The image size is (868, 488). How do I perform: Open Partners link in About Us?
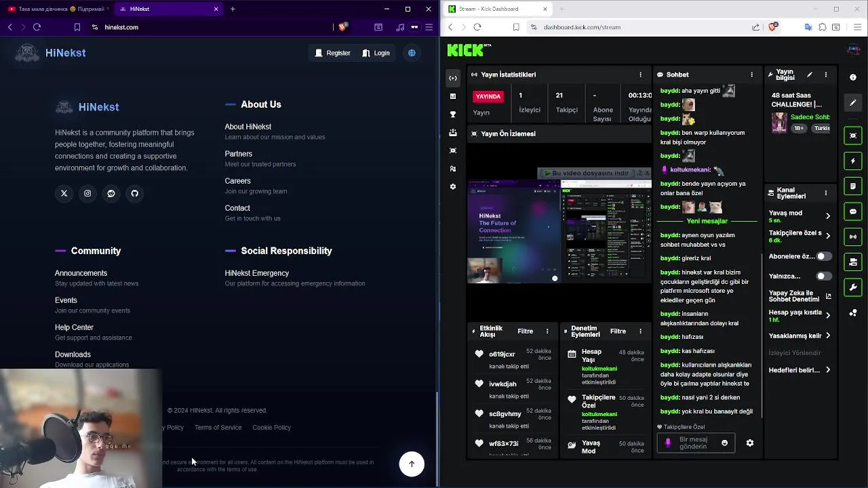tap(239, 154)
